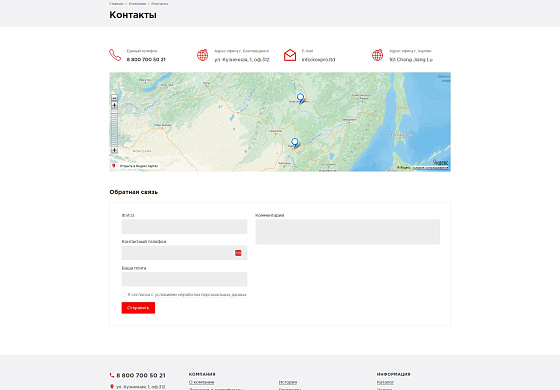
Task: Click the lower button of the map zoom control
Action: click(x=114, y=150)
